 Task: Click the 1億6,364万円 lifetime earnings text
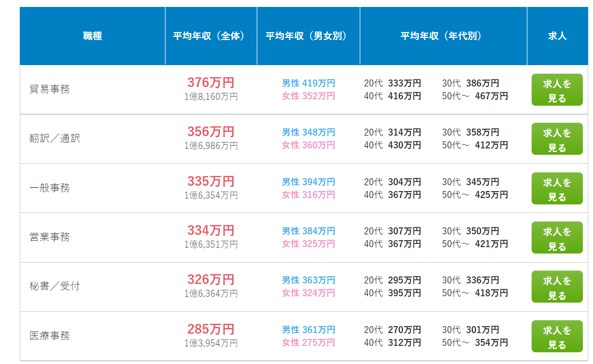pyautogui.click(x=211, y=294)
